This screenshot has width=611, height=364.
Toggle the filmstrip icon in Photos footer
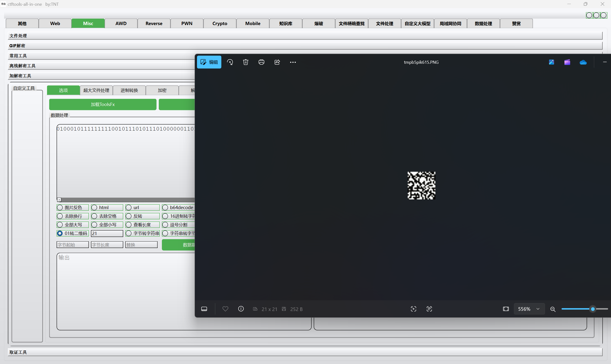[x=204, y=309]
